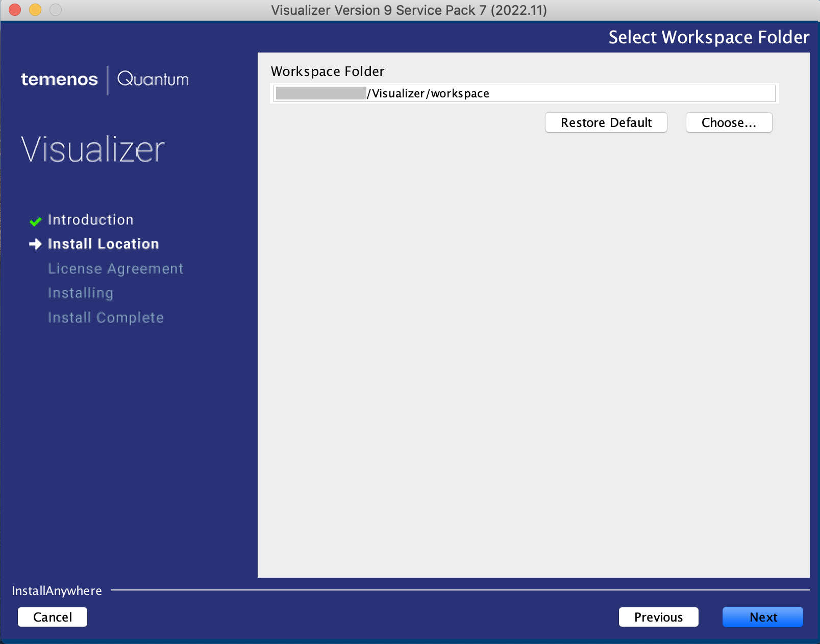Image resolution: width=820 pixels, height=644 pixels.
Task: Select the Installing step
Action: 81,293
